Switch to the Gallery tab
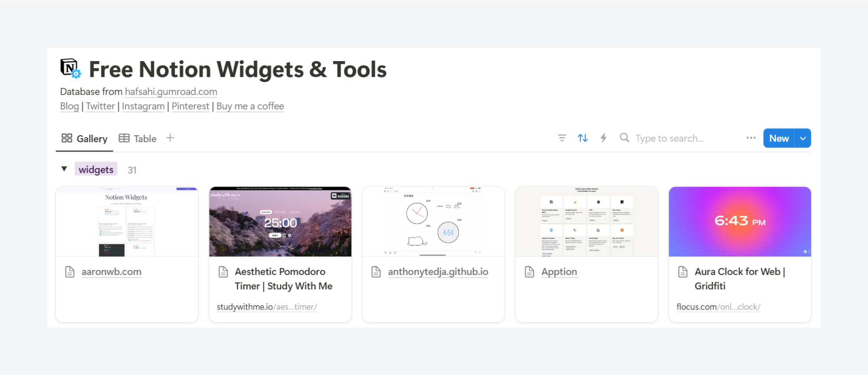Image resolution: width=868 pixels, height=375 pixels. pyautogui.click(x=84, y=139)
